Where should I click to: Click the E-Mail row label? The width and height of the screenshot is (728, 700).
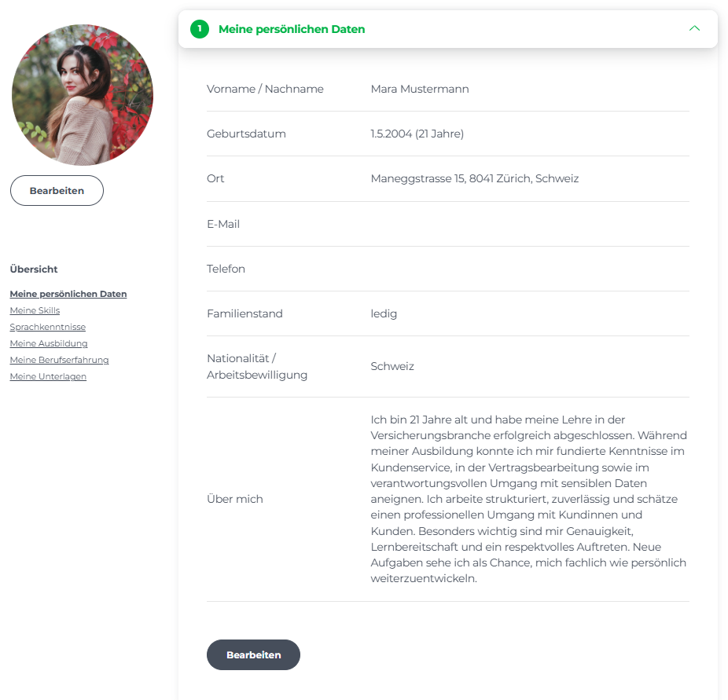pos(223,224)
